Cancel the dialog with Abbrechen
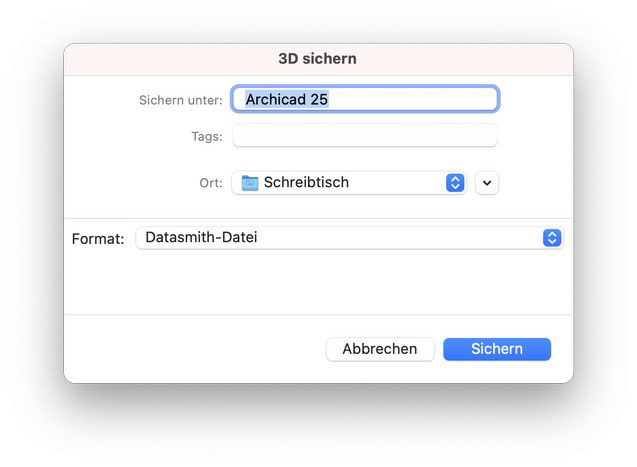 [380, 349]
